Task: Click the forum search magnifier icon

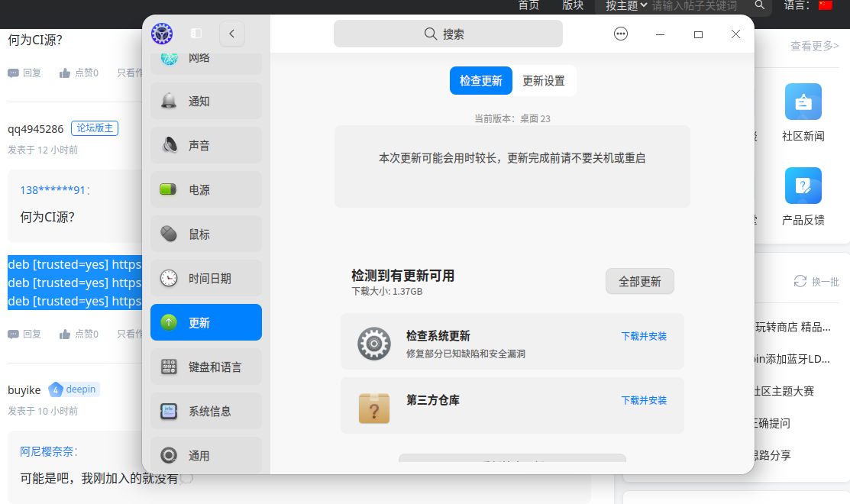Action: (x=760, y=5)
